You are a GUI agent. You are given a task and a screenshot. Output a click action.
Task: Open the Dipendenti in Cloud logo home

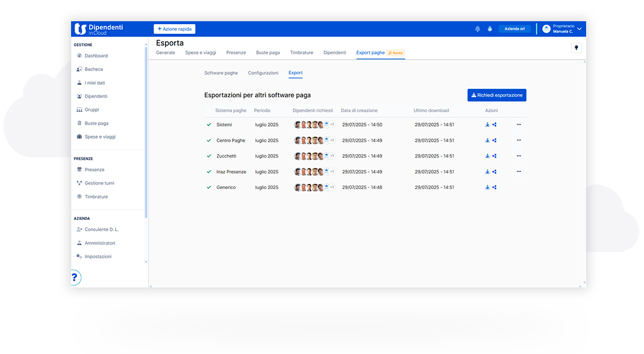click(x=99, y=29)
